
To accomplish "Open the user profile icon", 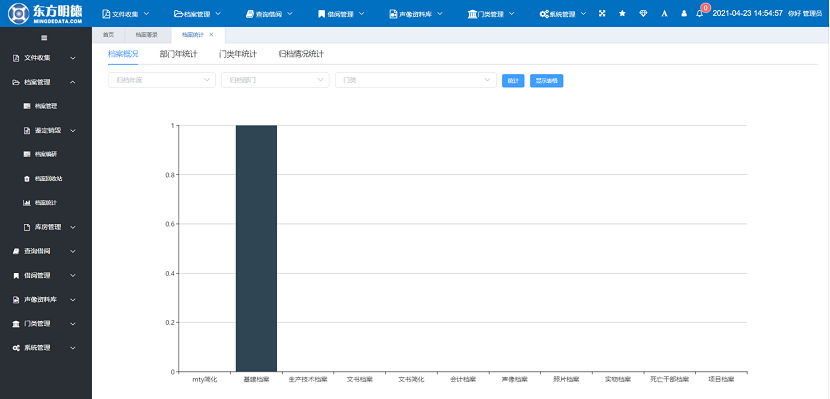I will point(684,14).
